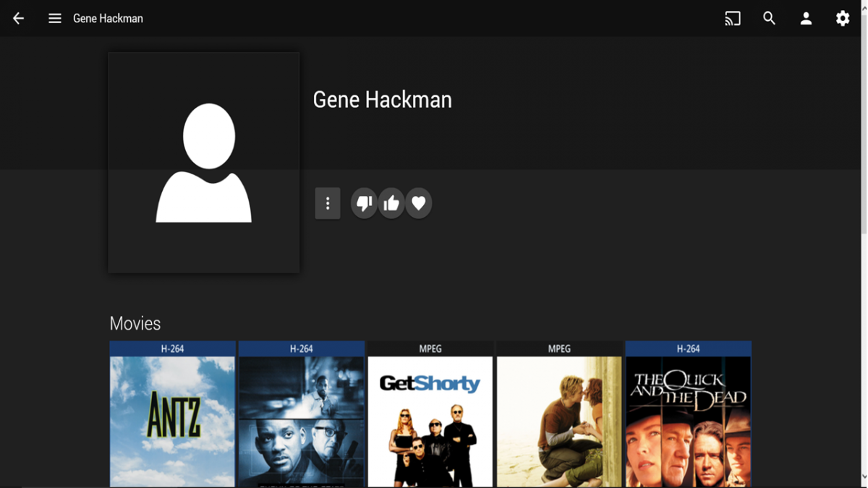Click MPEG label above Get Shorty
868x488 pixels.
point(430,348)
